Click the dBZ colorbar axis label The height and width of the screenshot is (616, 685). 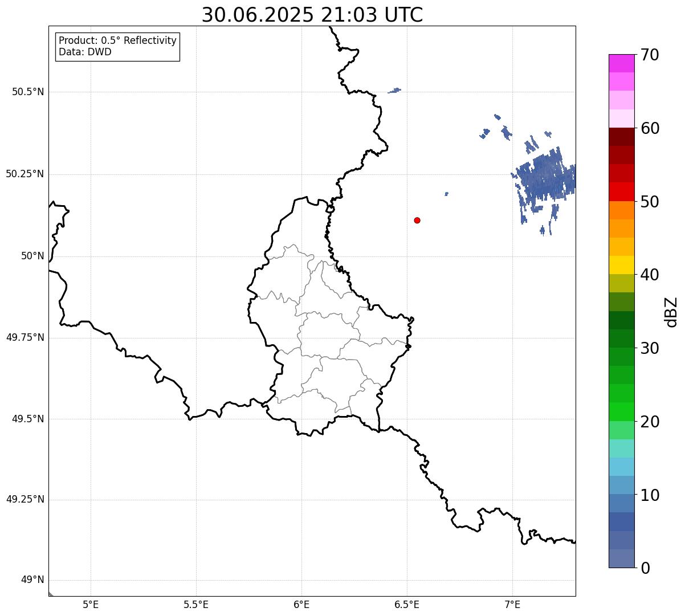tap(671, 312)
